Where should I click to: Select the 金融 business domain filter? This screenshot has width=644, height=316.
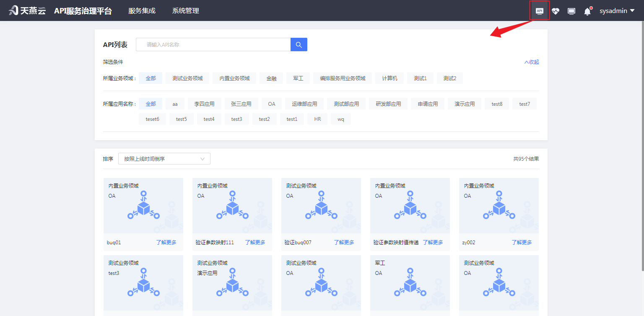click(271, 78)
